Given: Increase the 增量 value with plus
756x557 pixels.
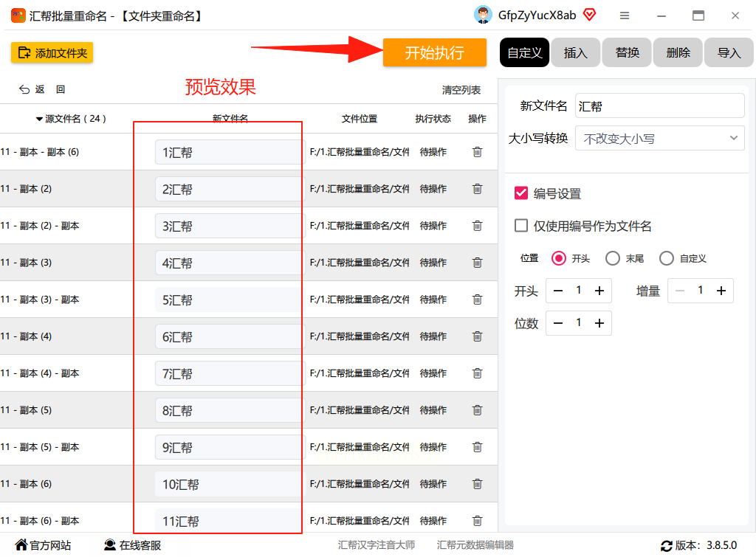Looking at the screenshot, I should [721, 291].
